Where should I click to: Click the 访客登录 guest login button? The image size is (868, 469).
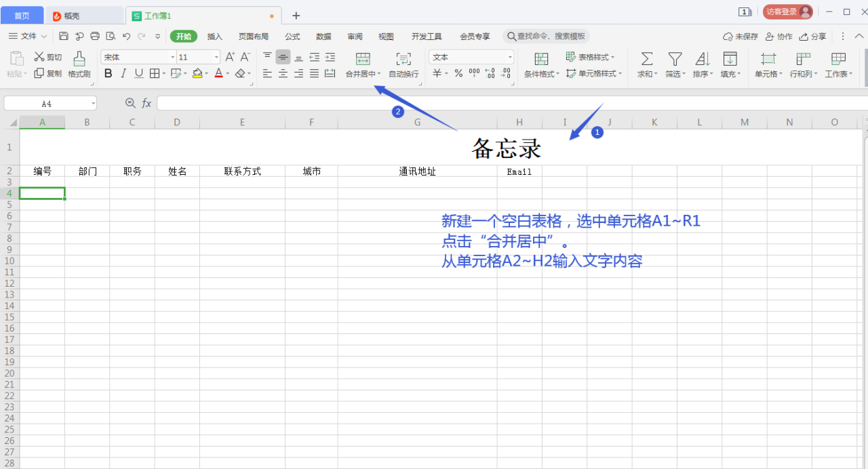(x=787, y=12)
